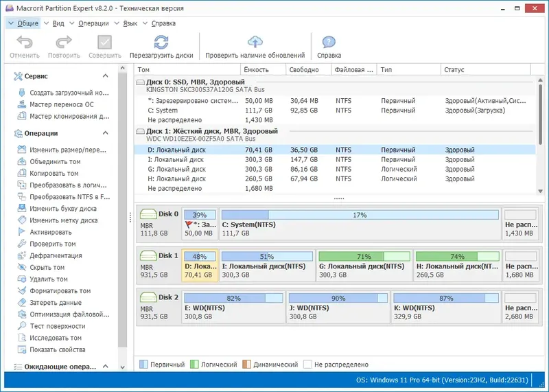Click Перезагрузить диски refresh icon
The width and height of the screenshot is (549, 392).
(x=161, y=43)
